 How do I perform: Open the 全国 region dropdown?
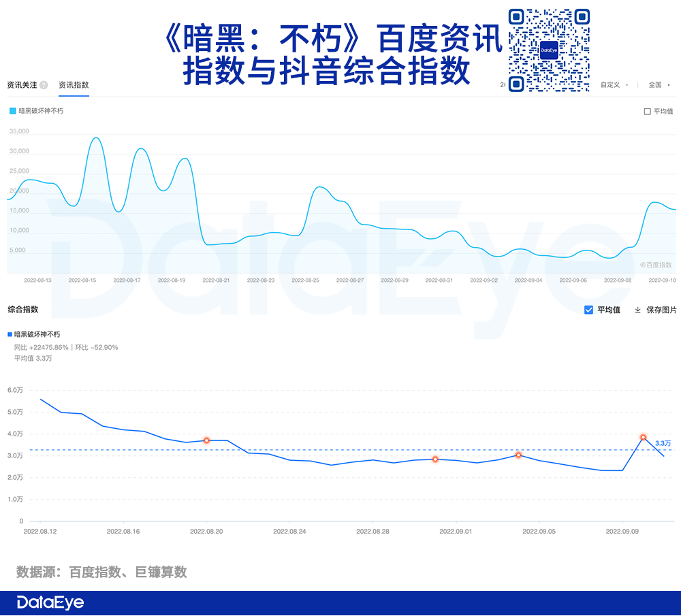659,85
